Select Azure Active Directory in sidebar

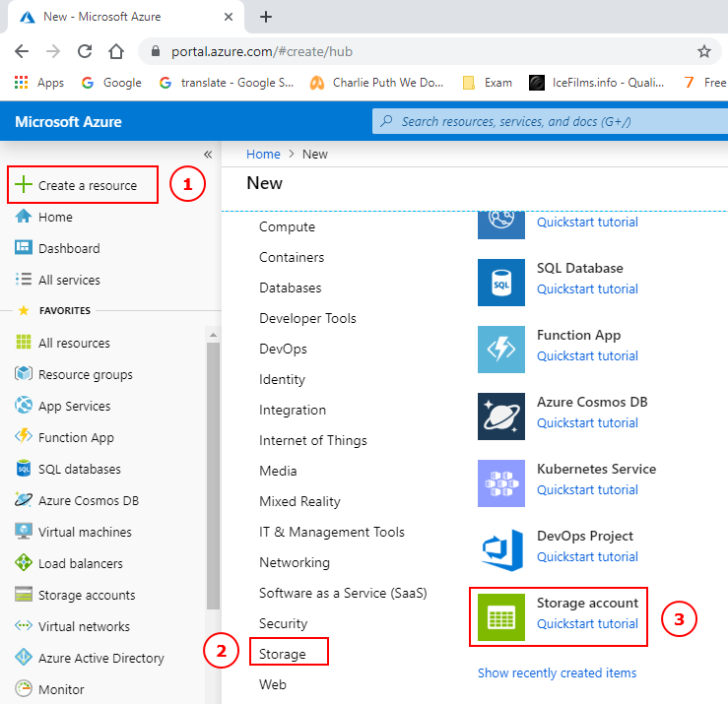(x=100, y=658)
